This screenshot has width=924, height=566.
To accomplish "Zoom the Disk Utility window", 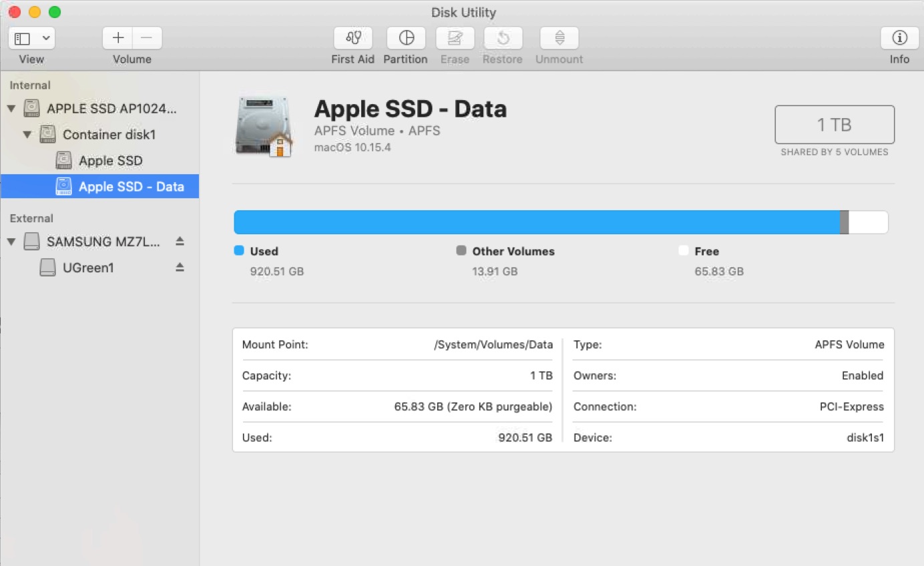I will click(55, 12).
